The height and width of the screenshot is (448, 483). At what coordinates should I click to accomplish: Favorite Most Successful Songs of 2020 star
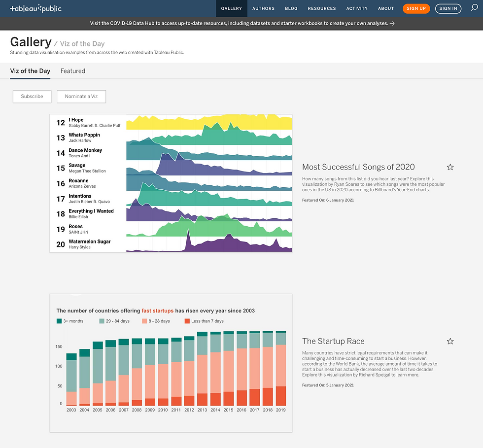[450, 167]
